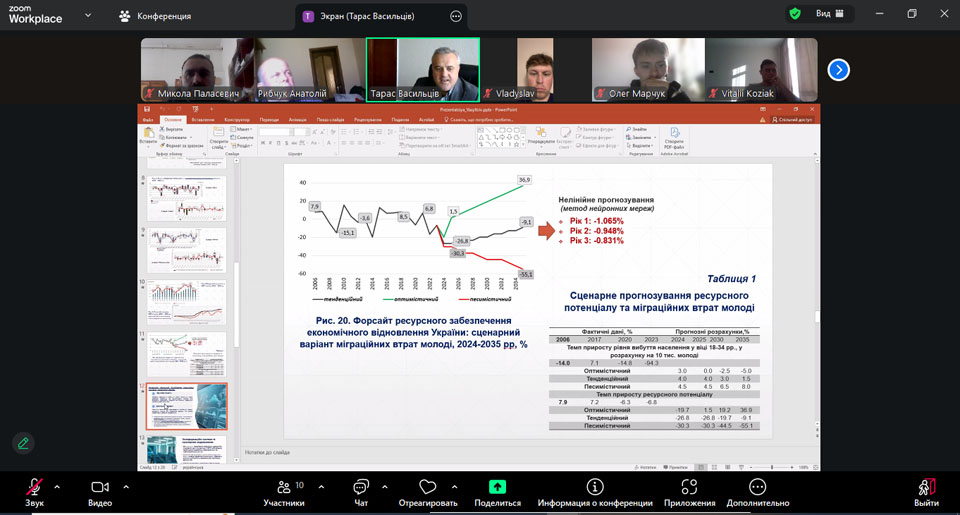Expand audio options arrow next to Sound
The height and width of the screenshot is (515, 960).
coord(57,487)
